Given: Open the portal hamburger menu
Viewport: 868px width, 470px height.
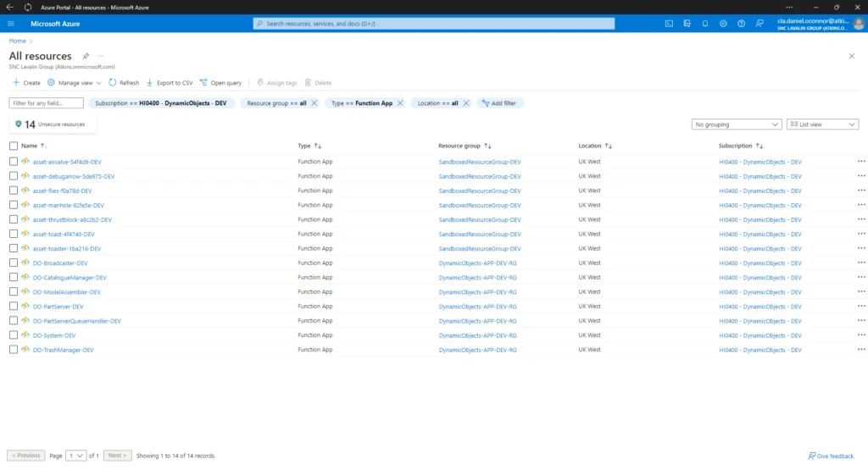Looking at the screenshot, I should 11,24.
